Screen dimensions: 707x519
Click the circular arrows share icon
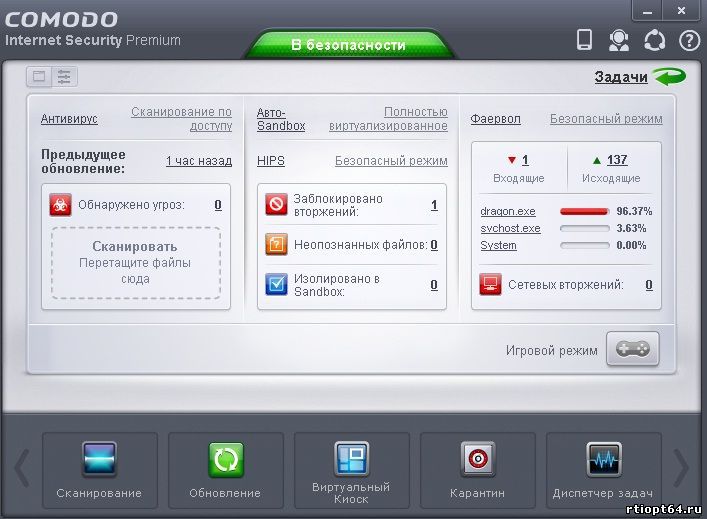coord(654,41)
